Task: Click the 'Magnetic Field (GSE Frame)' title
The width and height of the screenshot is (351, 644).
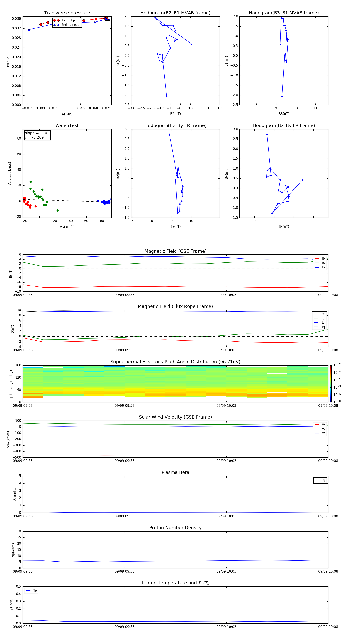Action: click(x=175, y=251)
